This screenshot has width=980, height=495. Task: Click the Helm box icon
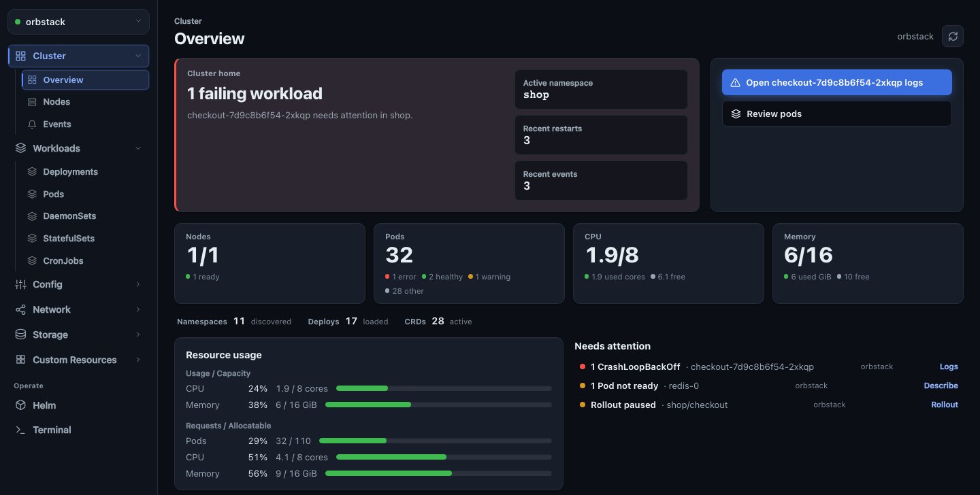tap(20, 405)
